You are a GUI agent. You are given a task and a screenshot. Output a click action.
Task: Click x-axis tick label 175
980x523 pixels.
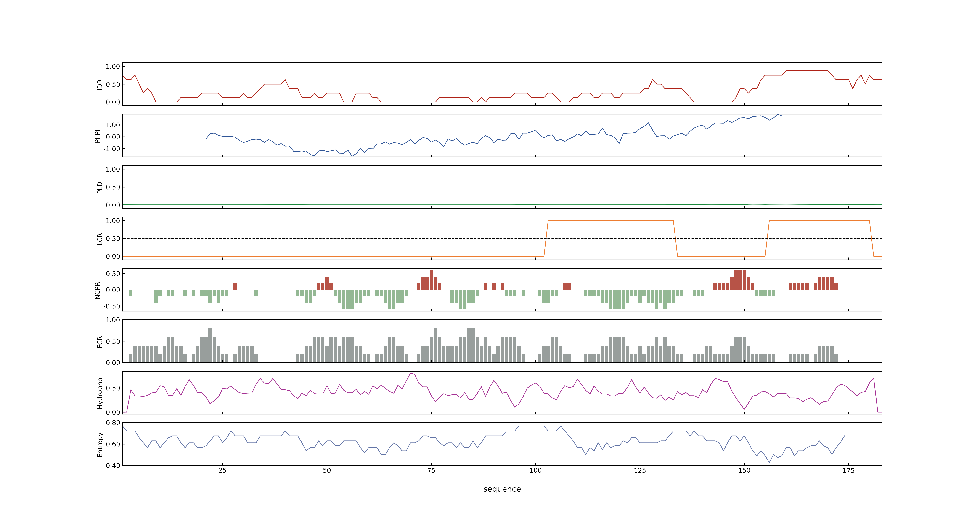pyautogui.click(x=848, y=470)
